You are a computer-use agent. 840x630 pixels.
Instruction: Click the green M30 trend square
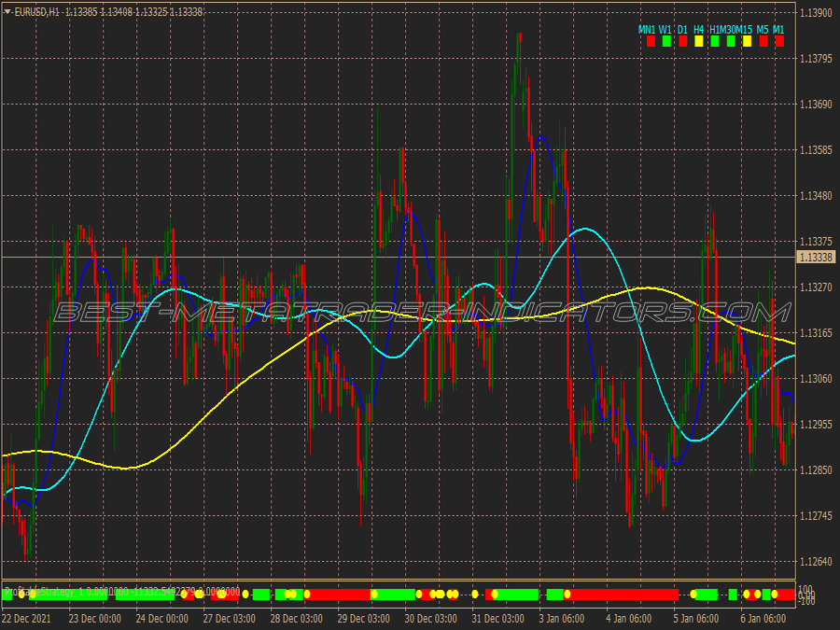tap(731, 41)
